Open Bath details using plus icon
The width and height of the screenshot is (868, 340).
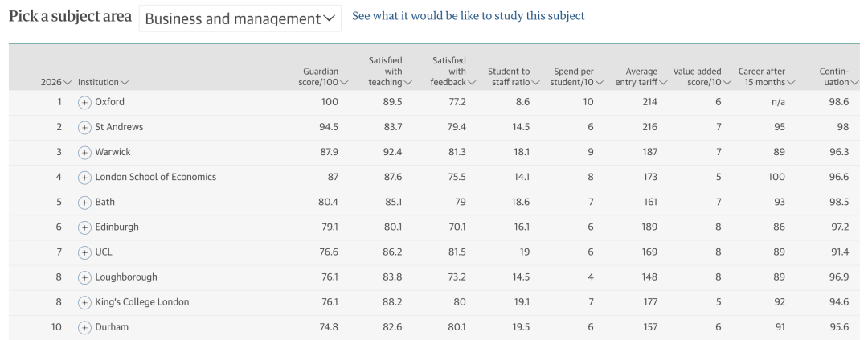84,203
